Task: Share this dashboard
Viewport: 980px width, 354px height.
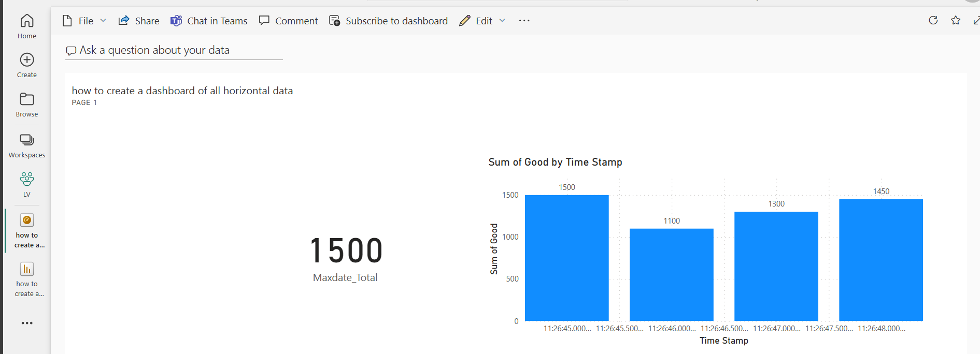Action: 138,21
